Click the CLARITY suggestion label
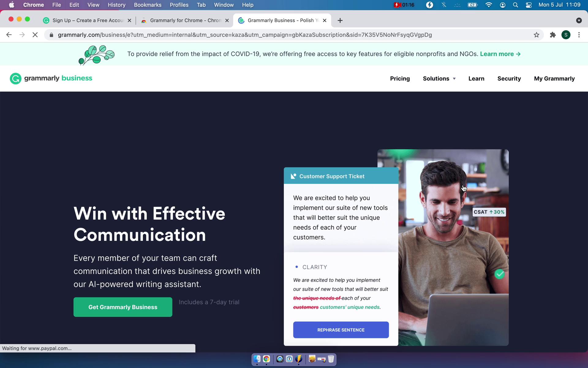The image size is (588, 368). [315, 267]
